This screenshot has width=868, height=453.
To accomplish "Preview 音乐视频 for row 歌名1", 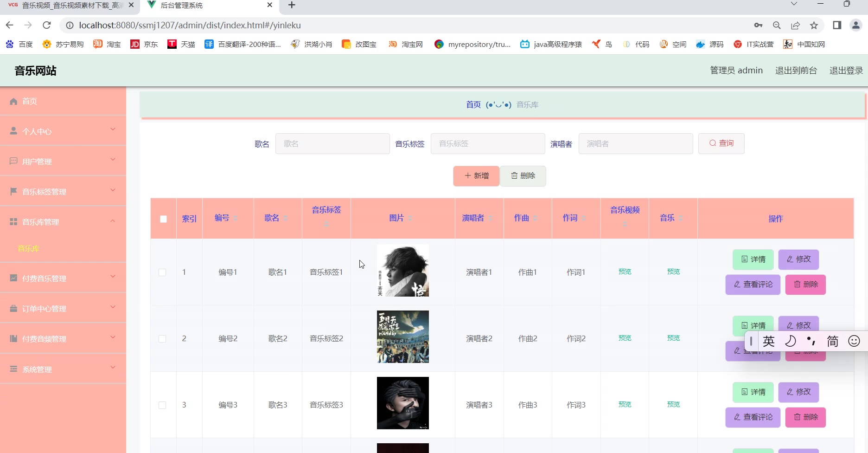I will 625,272.
